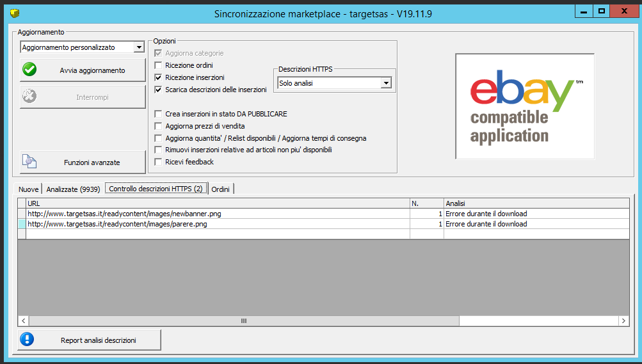Go to the Ordini tab
The image size is (642, 364).
pyautogui.click(x=221, y=189)
